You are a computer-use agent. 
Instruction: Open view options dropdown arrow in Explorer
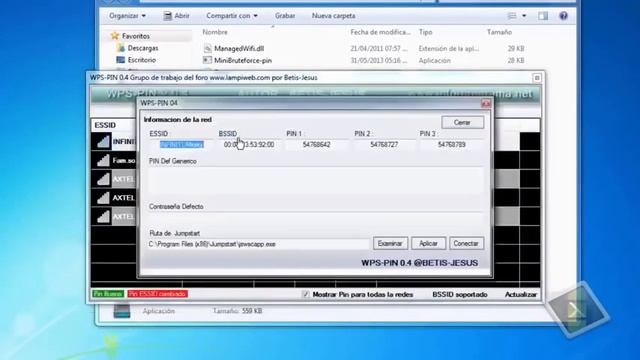[524, 16]
